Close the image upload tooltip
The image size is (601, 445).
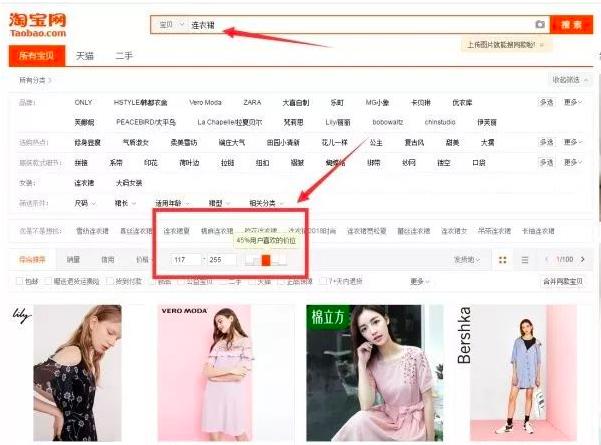coord(542,45)
